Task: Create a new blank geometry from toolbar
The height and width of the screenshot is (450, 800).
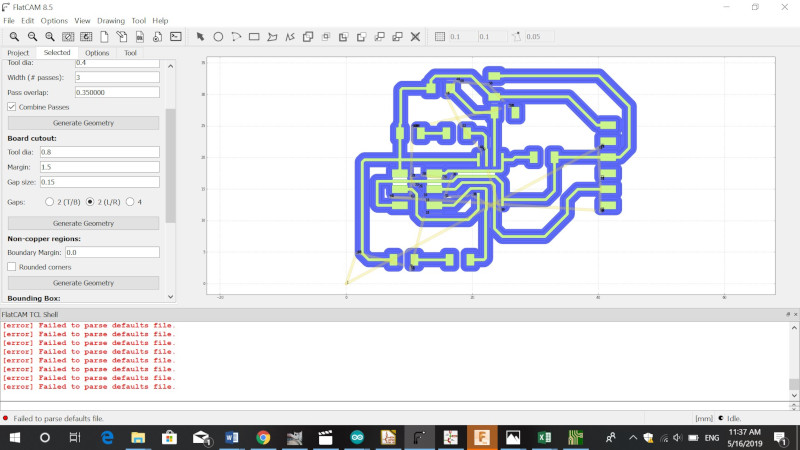Action: coord(104,37)
